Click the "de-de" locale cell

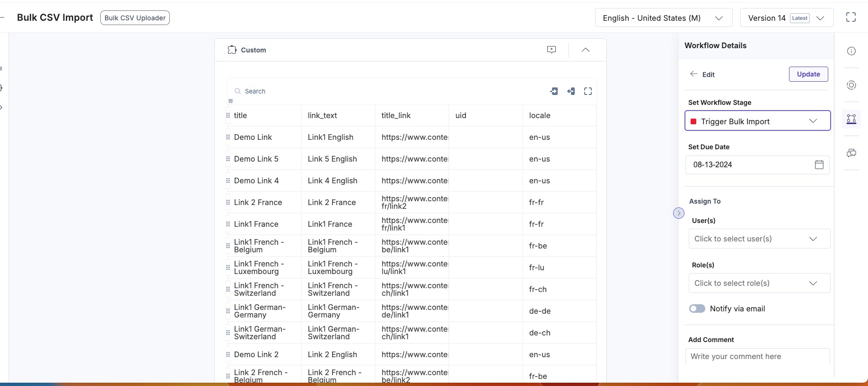coord(560,311)
